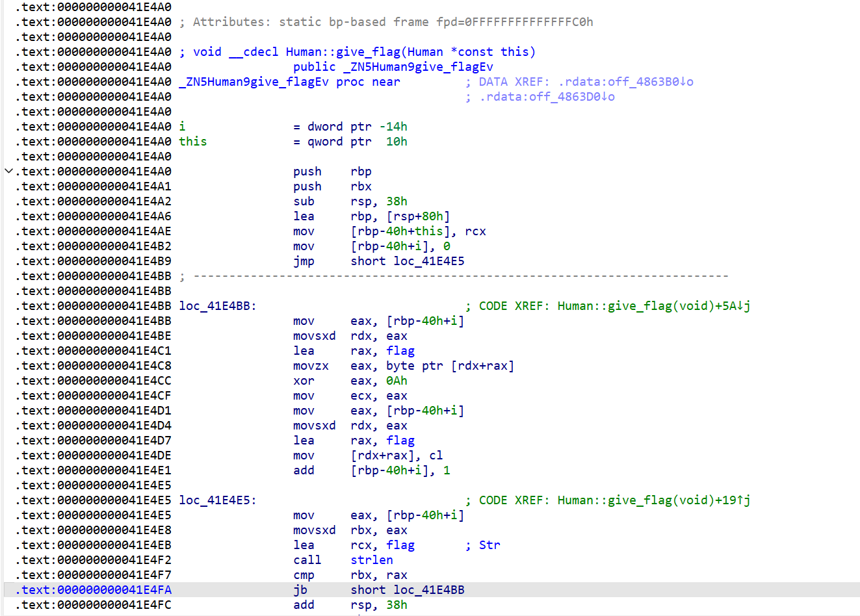Click the address .text:000000000041E4DE
Screen dimensions: 860x616
click(x=94, y=456)
